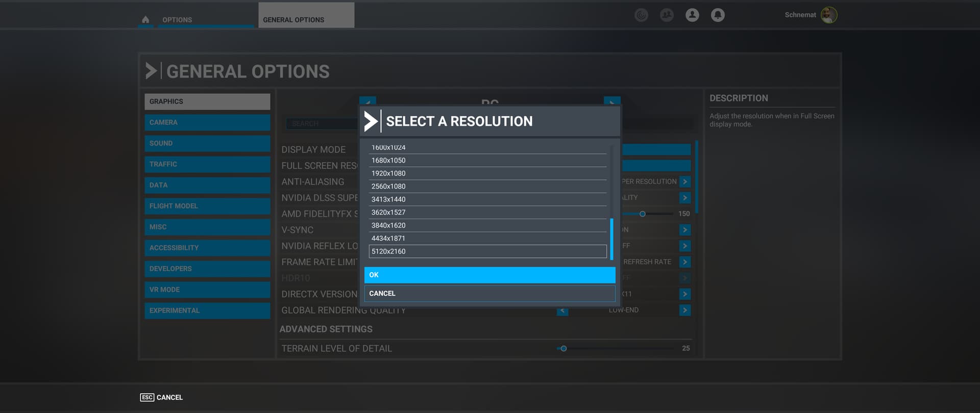The width and height of the screenshot is (980, 413).
Task: Open the single-user profile icon
Action: coord(692,15)
